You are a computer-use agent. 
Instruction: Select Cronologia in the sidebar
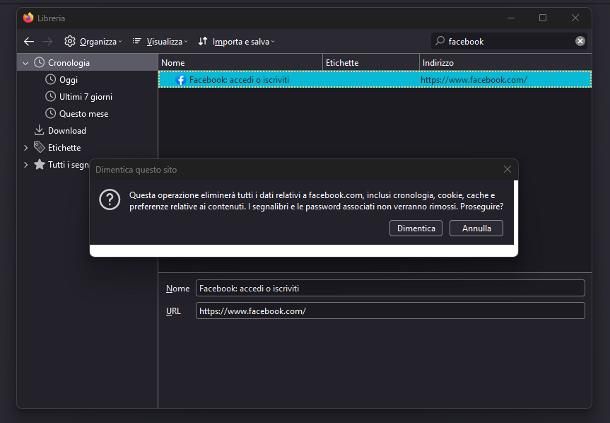[87, 63]
